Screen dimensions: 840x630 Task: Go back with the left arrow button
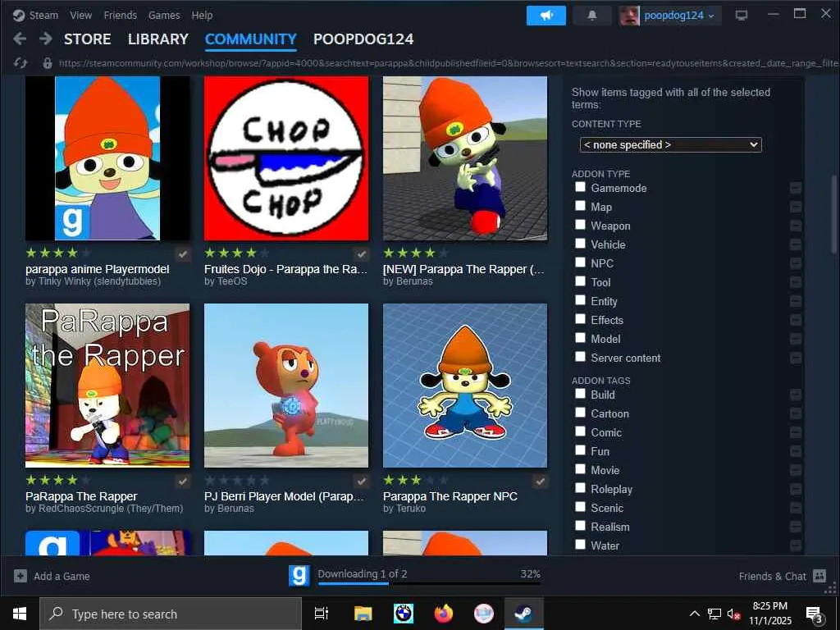[20, 39]
